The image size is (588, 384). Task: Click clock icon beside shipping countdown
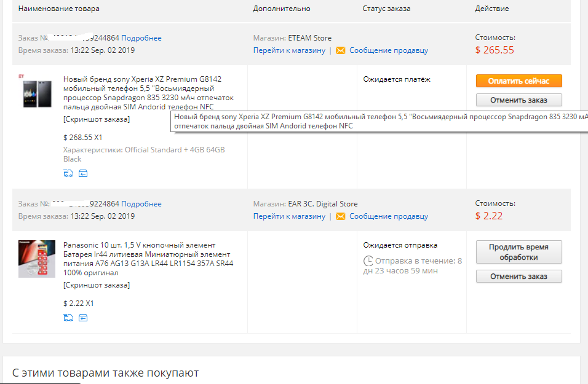coord(368,261)
